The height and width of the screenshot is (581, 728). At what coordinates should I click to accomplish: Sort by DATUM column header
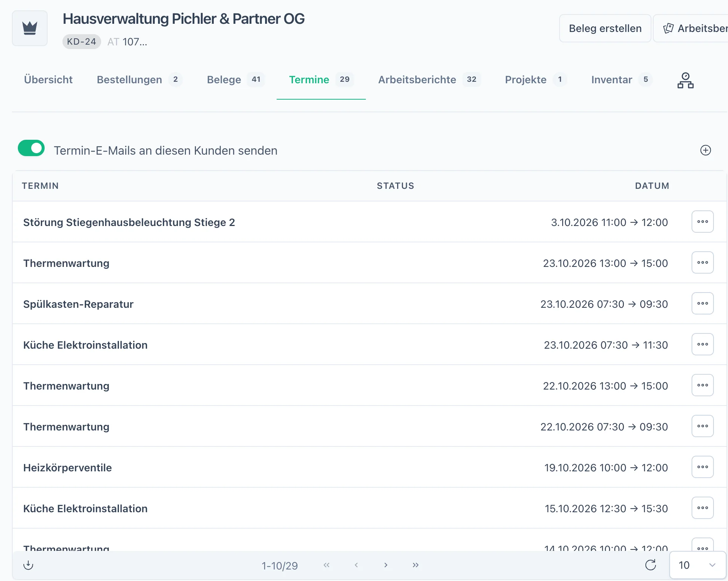pyautogui.click(x=652, y=186)
